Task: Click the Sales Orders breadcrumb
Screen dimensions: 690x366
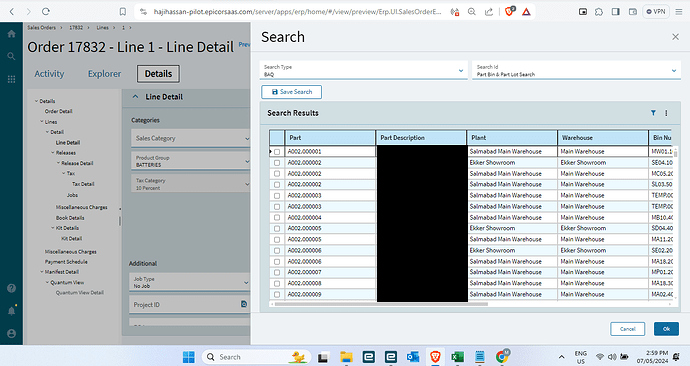Action: (41, 27)
